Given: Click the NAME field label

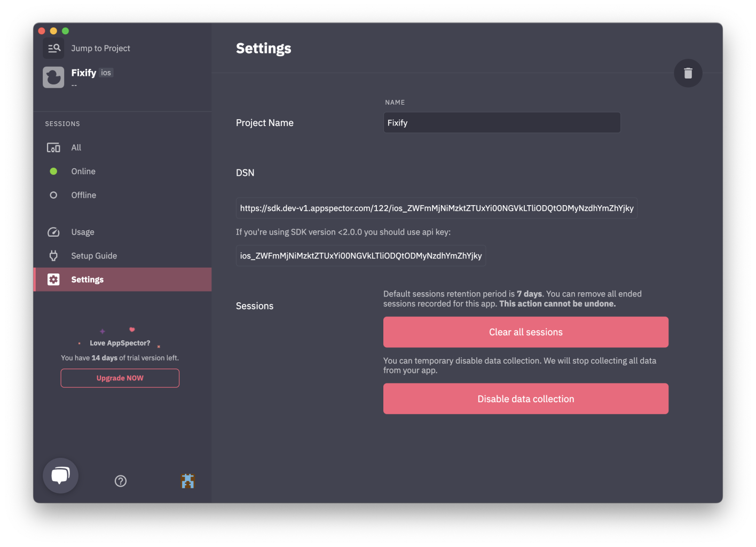Looking at the screenshot, I should pos(395,102).
